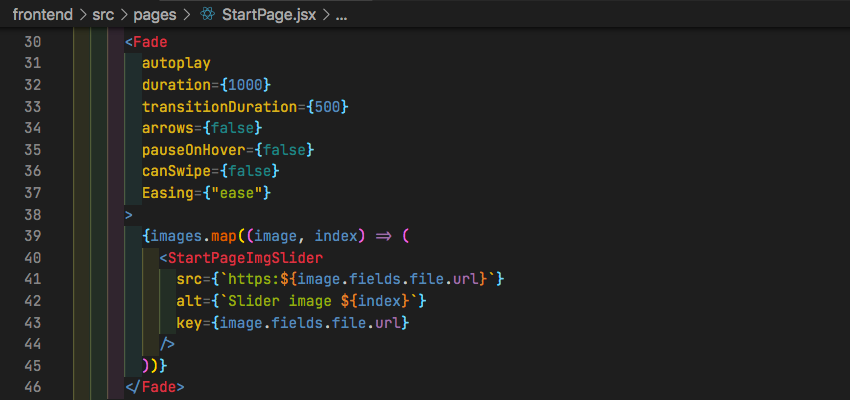Viewport: 850px width, 400px height.
Task: Click line number 30 in gutter
Action: coord(33,42)
